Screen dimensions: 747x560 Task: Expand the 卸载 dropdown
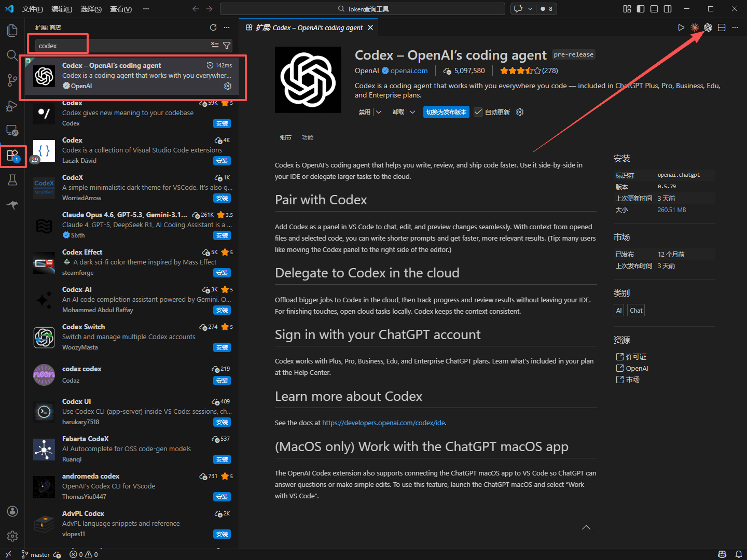pyautogui.click(x=412, y=111)
